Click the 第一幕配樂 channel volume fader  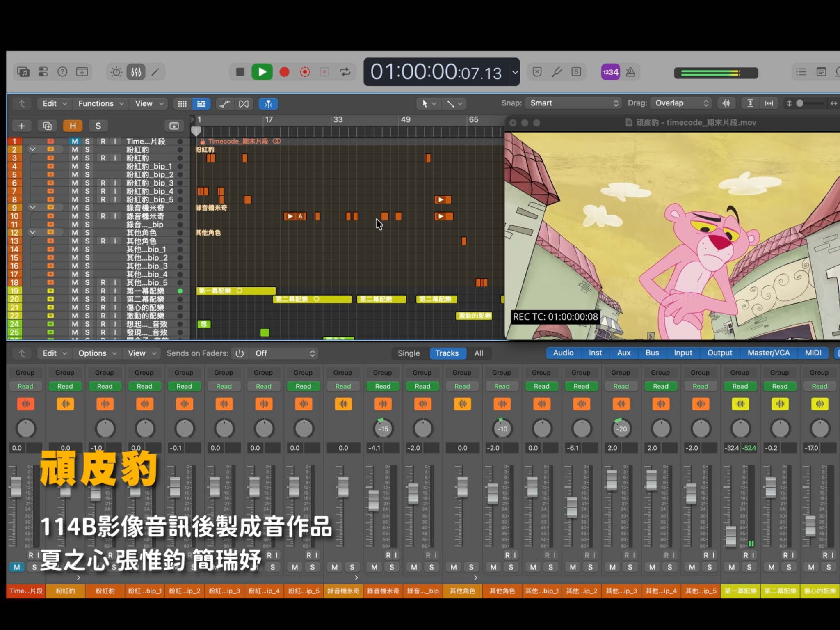coord(731,536)
